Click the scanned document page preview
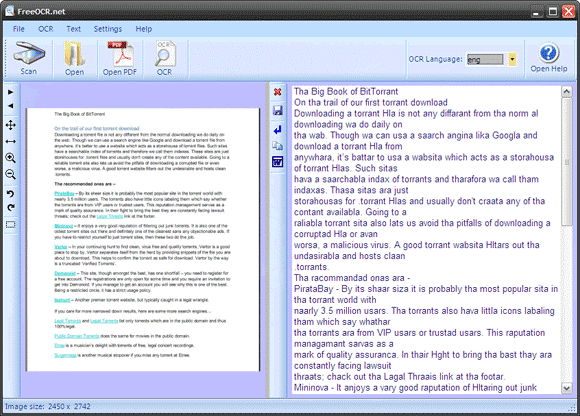Viewport: 580px width, 416px height. point(143,240)
